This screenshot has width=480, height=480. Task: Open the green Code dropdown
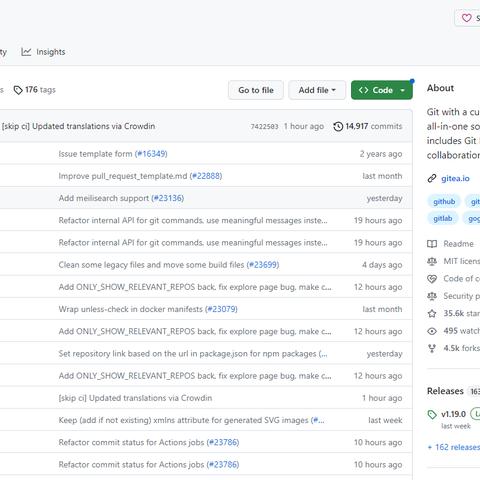click(382, 90)
